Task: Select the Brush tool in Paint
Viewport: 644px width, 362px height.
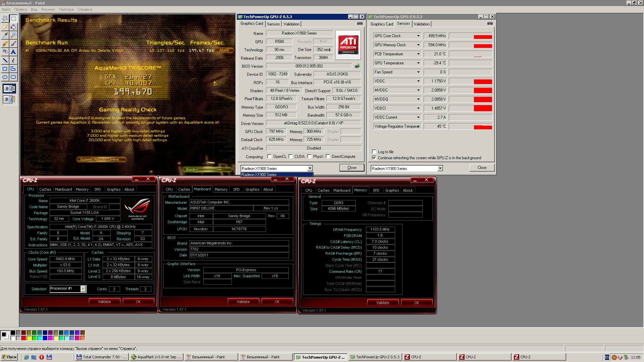Action: (x=13, y=43)
